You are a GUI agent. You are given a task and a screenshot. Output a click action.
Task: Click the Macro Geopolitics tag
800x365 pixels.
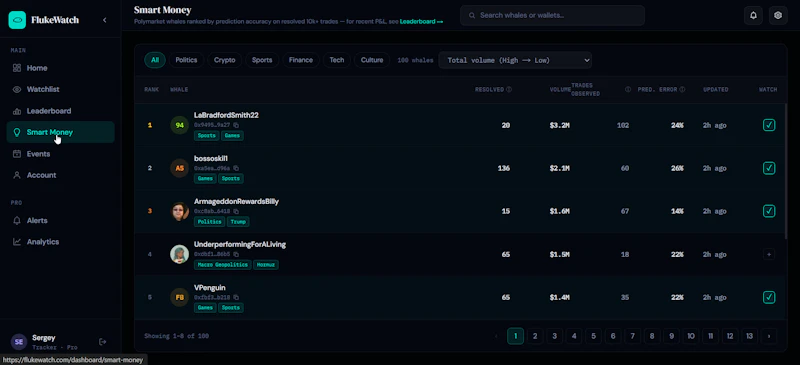(222, 265)
